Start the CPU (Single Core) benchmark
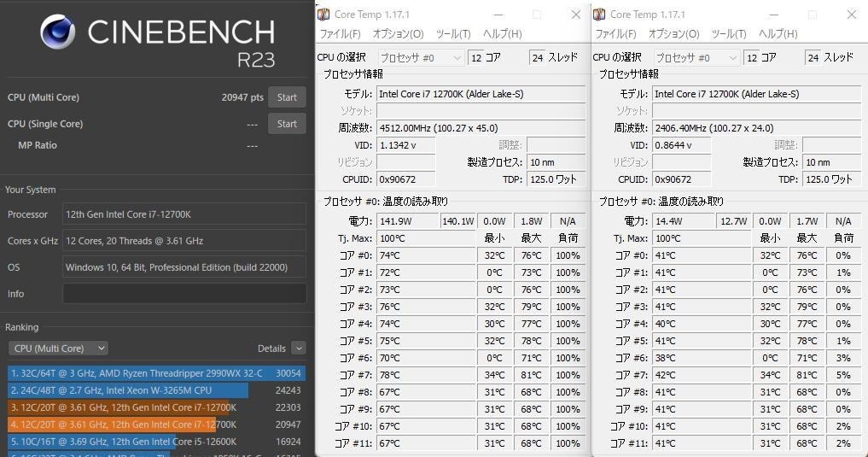This screenshot has height=457, width=868. (287, 124)
